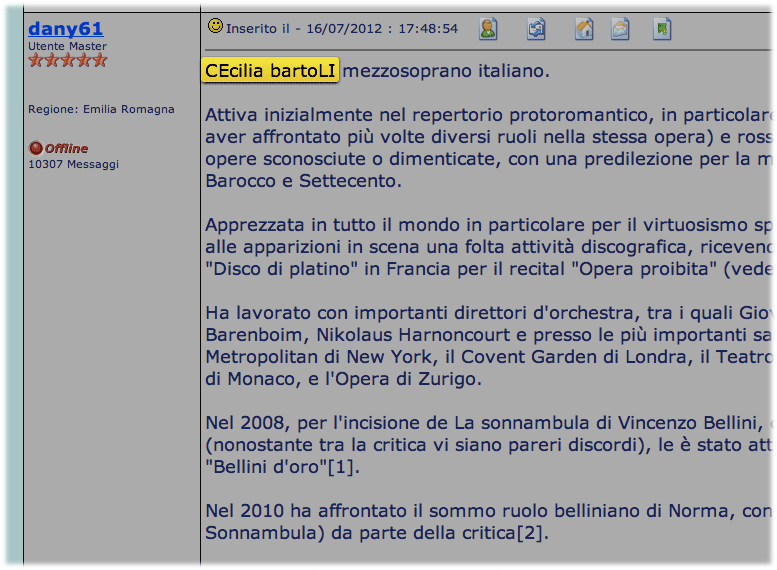Click the paragraph starting 'Nel 2010 ha affrontato'
The height and width of the screenshot is (570, 777).
tap(489, 522)
